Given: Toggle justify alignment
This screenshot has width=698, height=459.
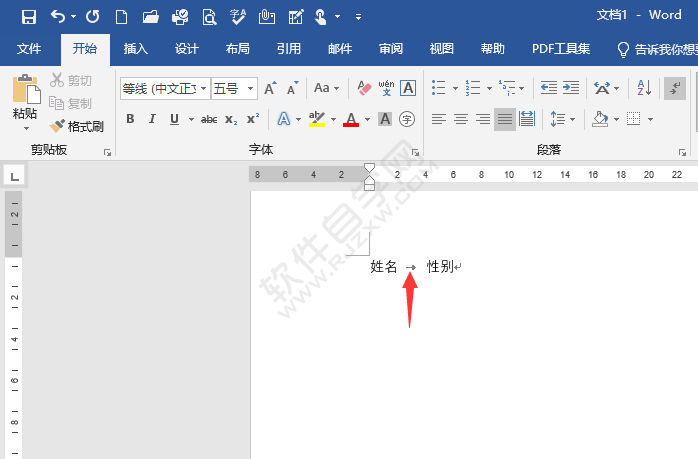Looking at the screenshot, I should coord(505,119).
